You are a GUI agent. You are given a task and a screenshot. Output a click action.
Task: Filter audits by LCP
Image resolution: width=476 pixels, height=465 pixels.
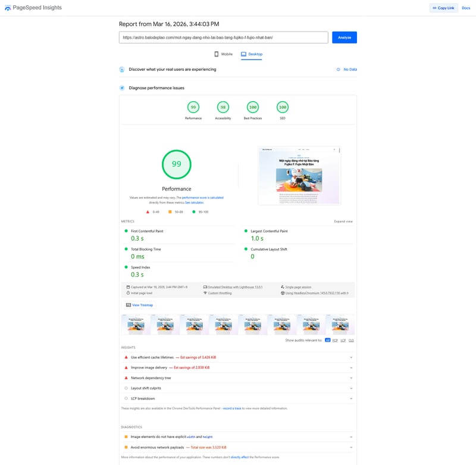[343, 340]
